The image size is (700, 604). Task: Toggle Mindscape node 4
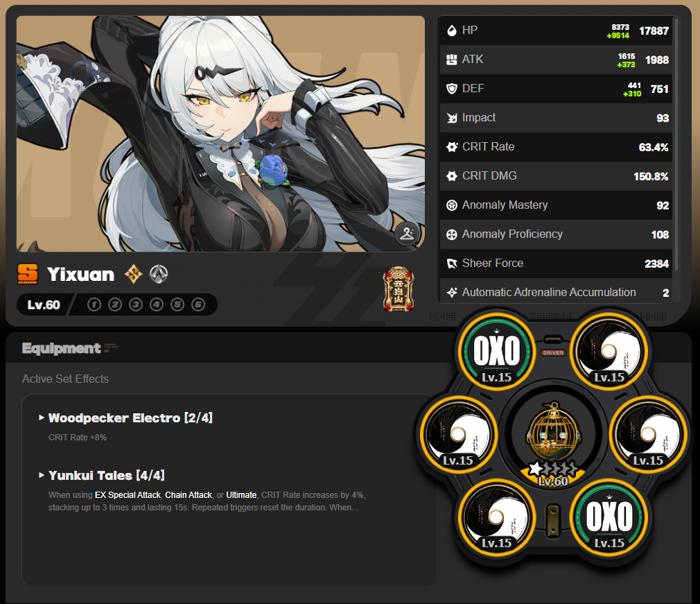point(156,304)
